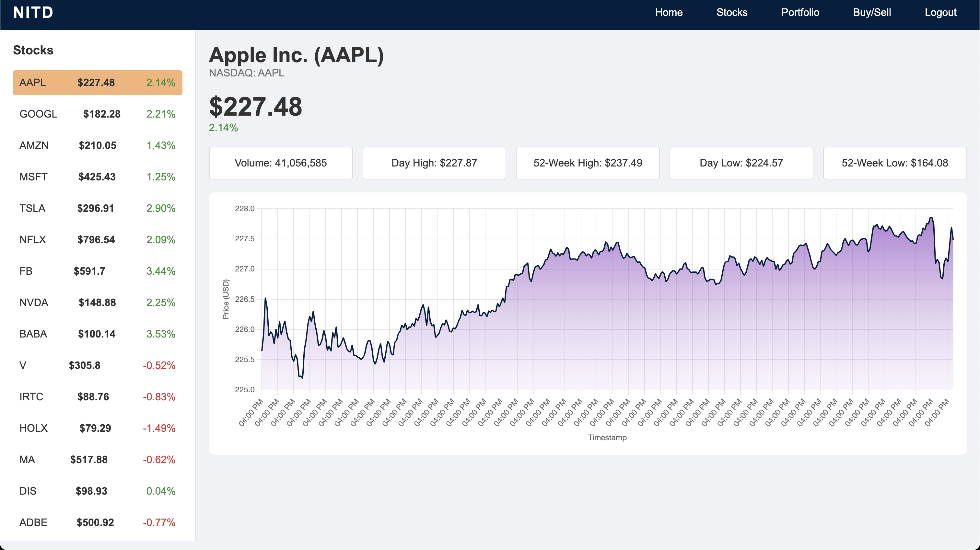This screenshot has width=980, height=550.
Task: Select BABA from the stock list
Action: (x=98, y=334)
